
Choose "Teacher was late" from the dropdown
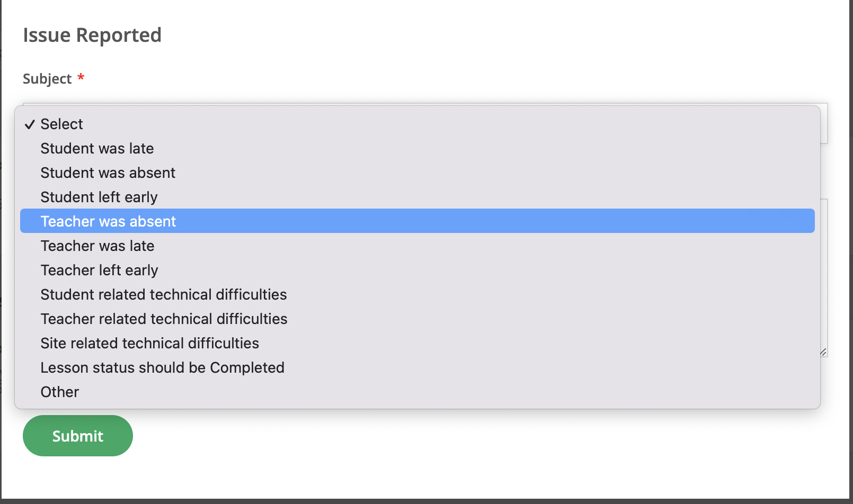pos(97,246)
